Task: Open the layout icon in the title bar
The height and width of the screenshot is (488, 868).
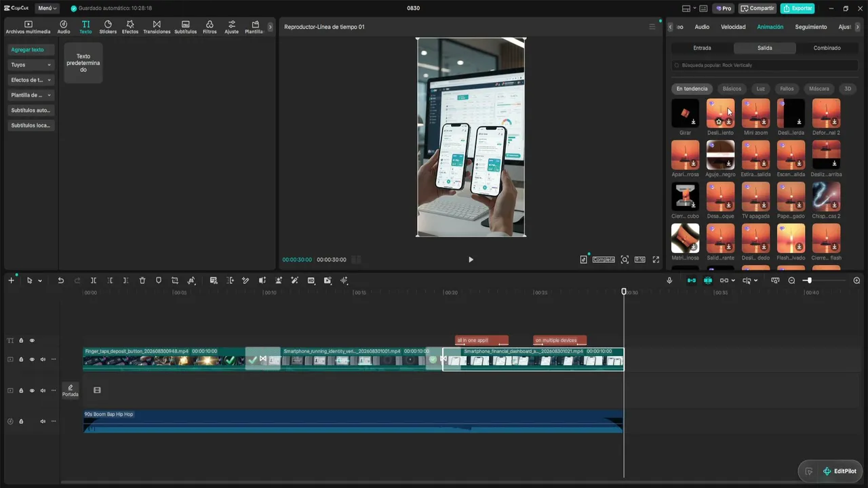Action: (x=686, y=8)
